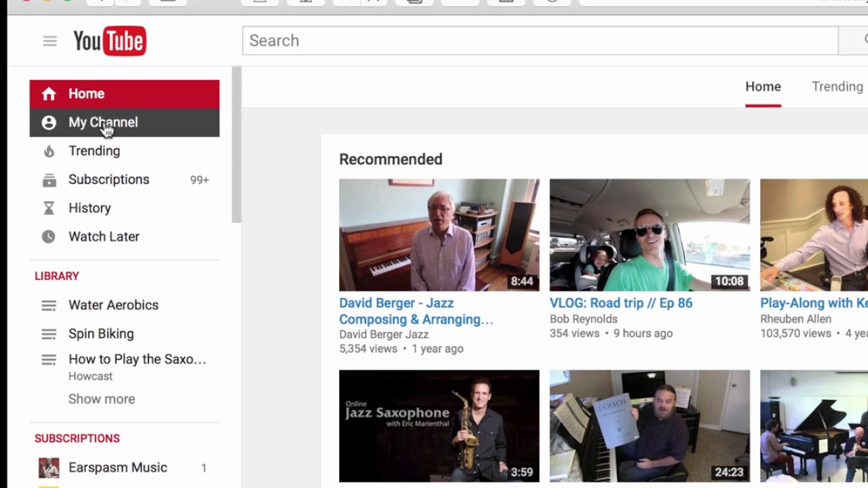Click the Recommended heading
The width and height of the screenshot is (868, 488).
click(391, 159)
